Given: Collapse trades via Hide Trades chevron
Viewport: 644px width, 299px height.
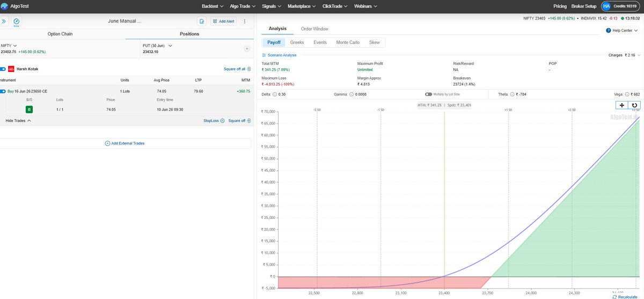Looking at the screenshot, I should [x=18, y=121].
